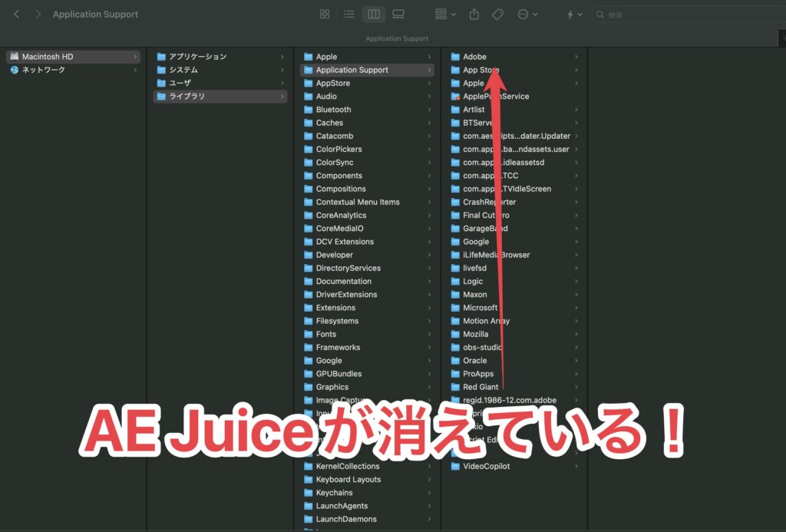This screenshot has width=786, height=532.
Task: Expand the chevron on the ライブラリ row
Action: tap(282, 96)
